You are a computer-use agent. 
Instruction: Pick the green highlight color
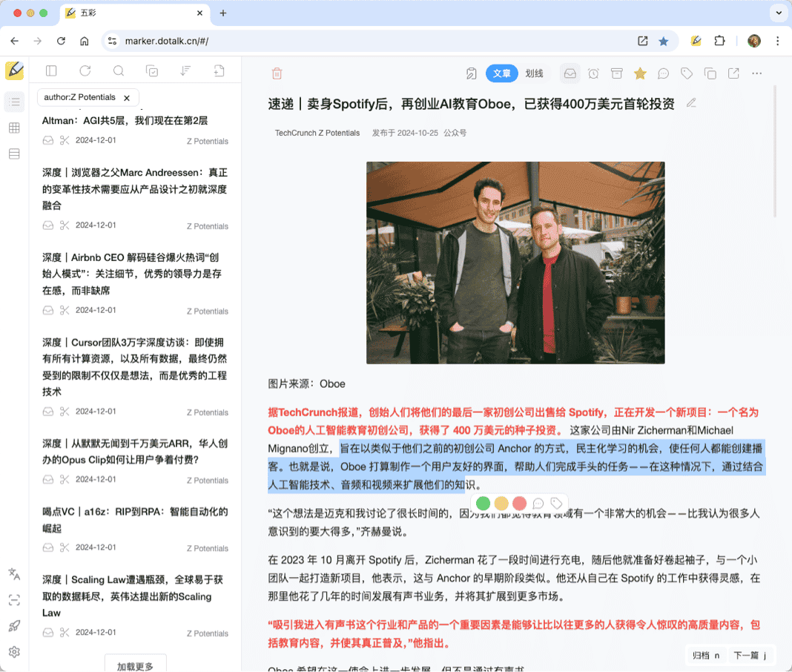483,504
